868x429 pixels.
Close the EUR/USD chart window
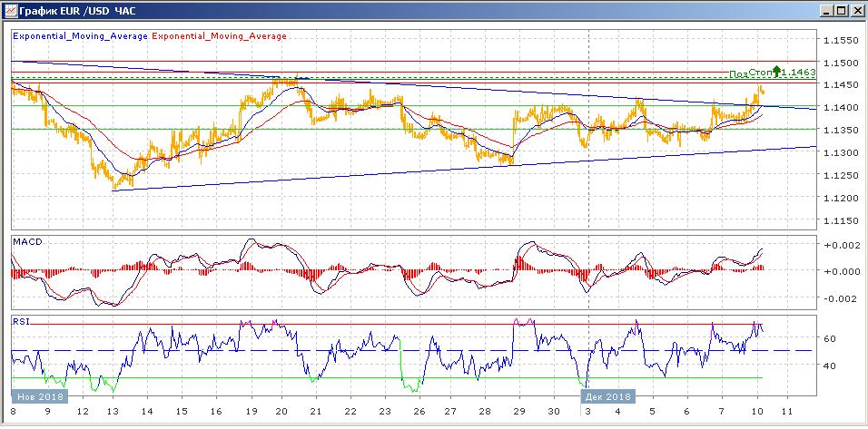(x=856, y=11)
